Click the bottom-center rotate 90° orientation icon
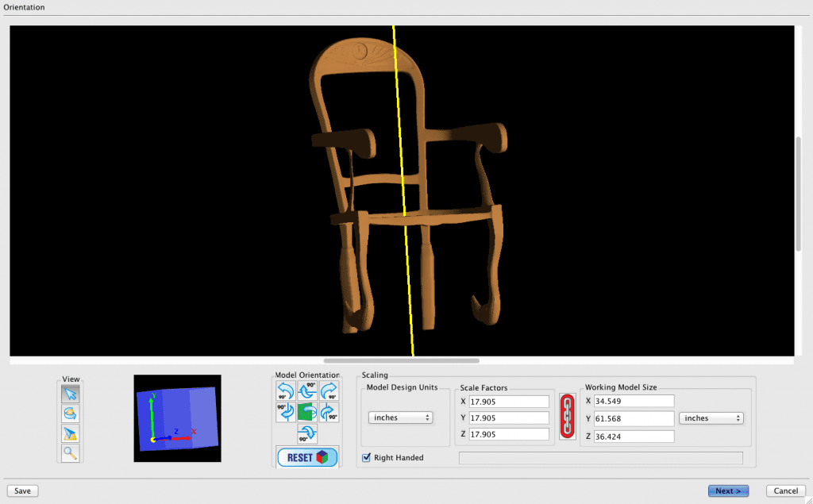This screenshot has height=504, width=813. (307, 433)
